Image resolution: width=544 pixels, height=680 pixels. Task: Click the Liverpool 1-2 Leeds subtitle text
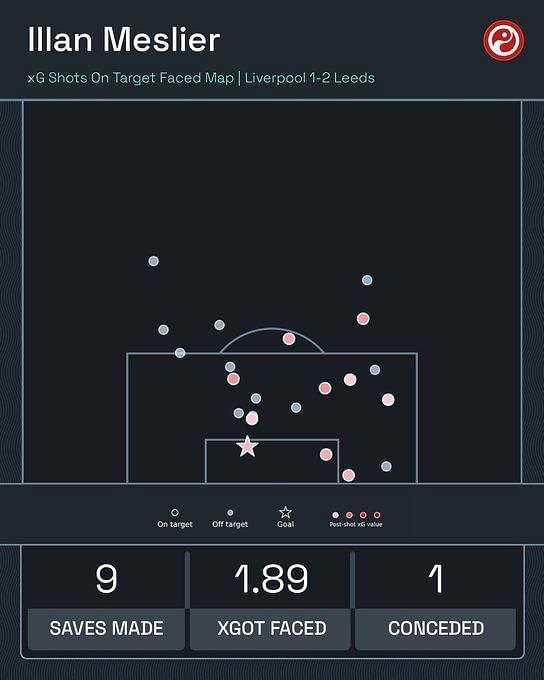(x=310, y=78)
